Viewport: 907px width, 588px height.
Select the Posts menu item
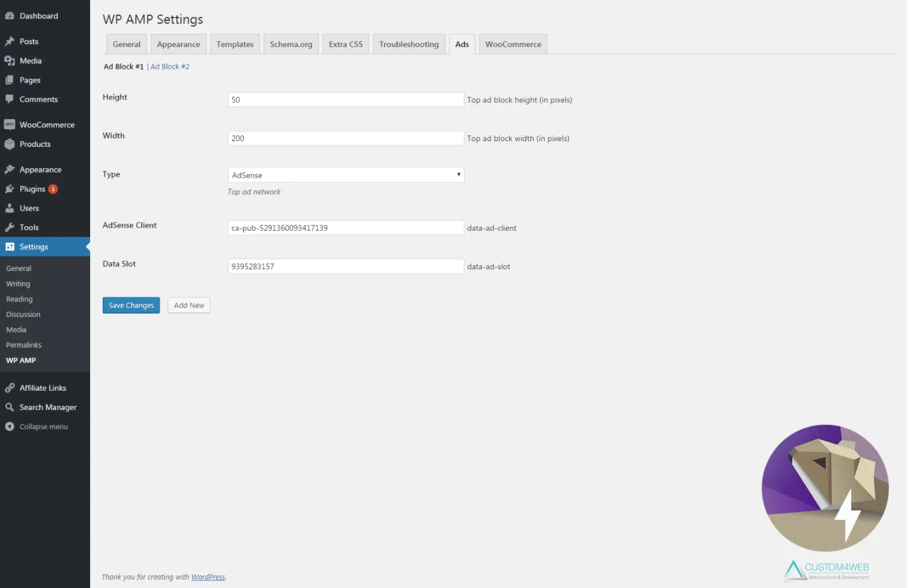(29, 41)
